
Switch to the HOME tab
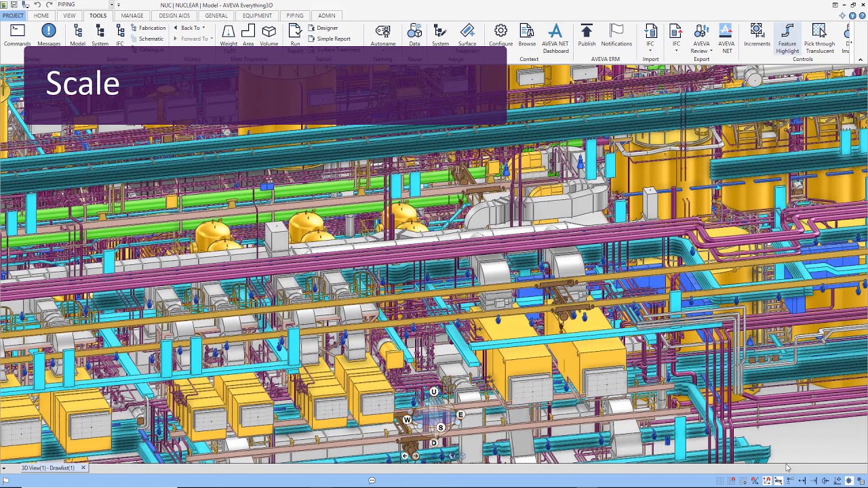[x=41, y=16]
